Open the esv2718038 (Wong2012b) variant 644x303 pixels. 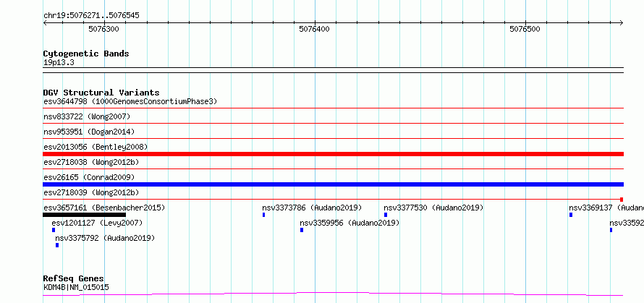point(91,162)
